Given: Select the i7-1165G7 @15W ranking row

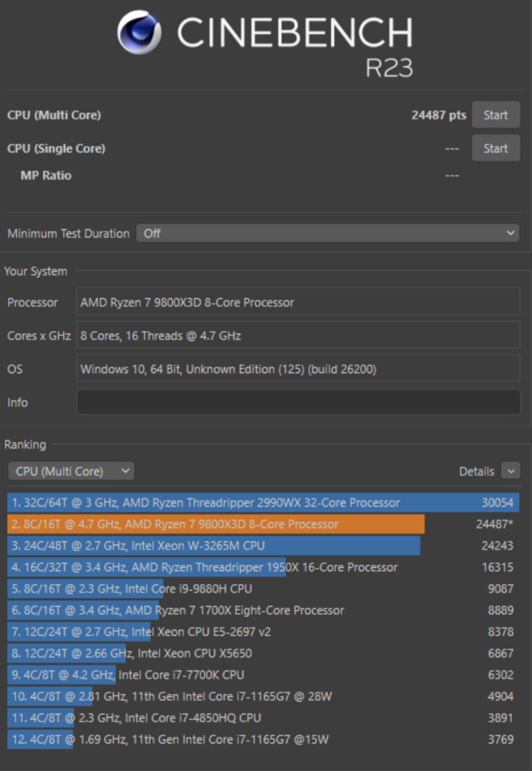Looking at the screenshot, I should tap(263, 739).
